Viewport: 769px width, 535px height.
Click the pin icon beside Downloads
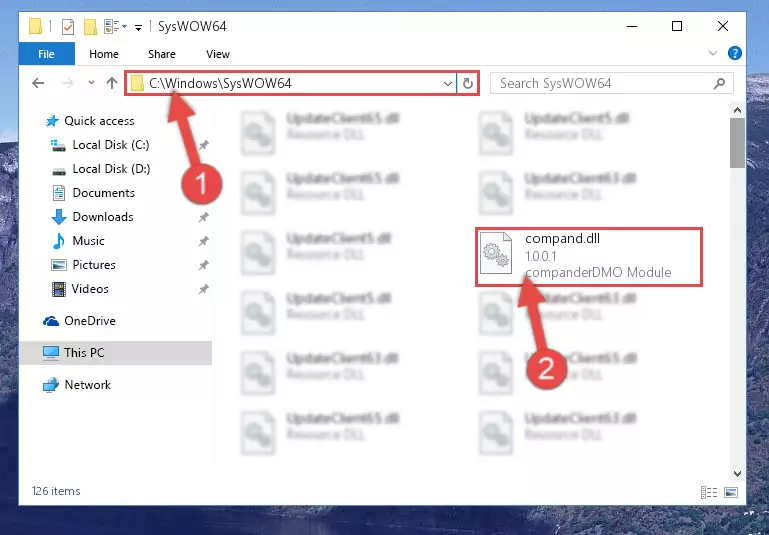click(204, 217)
